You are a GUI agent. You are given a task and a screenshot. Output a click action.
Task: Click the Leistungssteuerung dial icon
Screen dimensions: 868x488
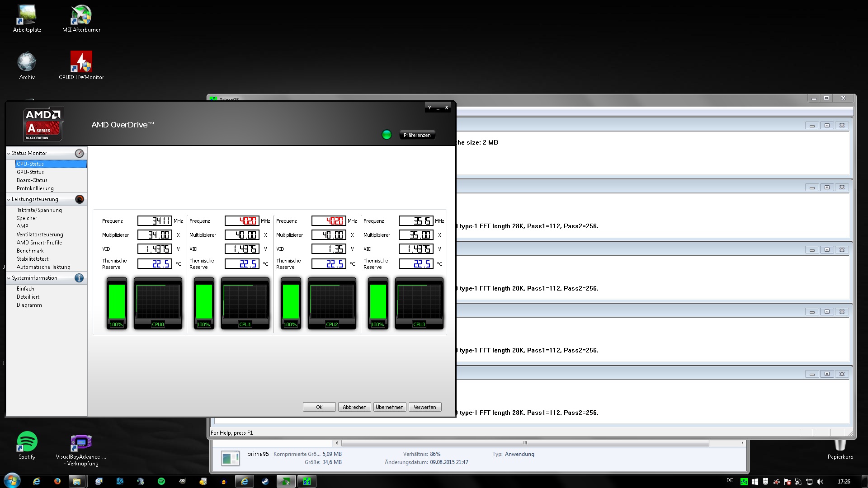pos(79,199)
